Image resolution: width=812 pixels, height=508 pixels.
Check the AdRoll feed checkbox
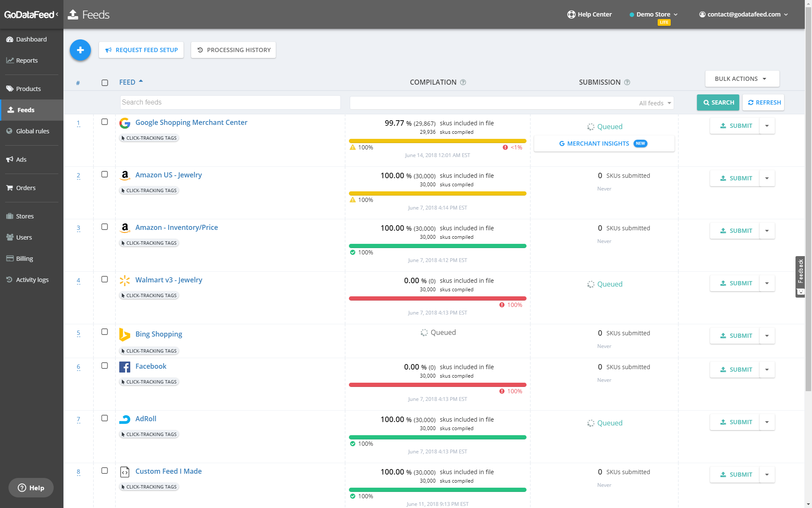tap(104, 418)
